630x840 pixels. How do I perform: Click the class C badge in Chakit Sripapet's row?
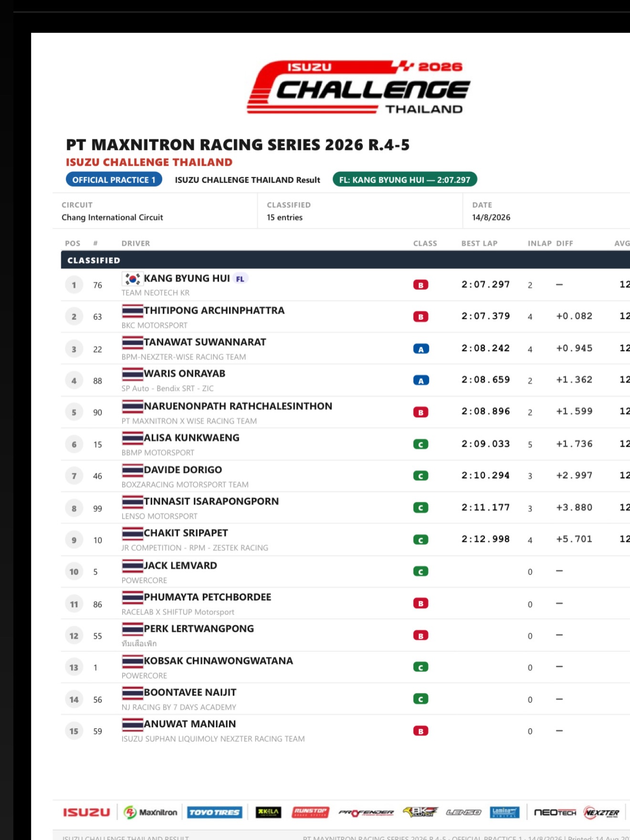coord(420,540)
